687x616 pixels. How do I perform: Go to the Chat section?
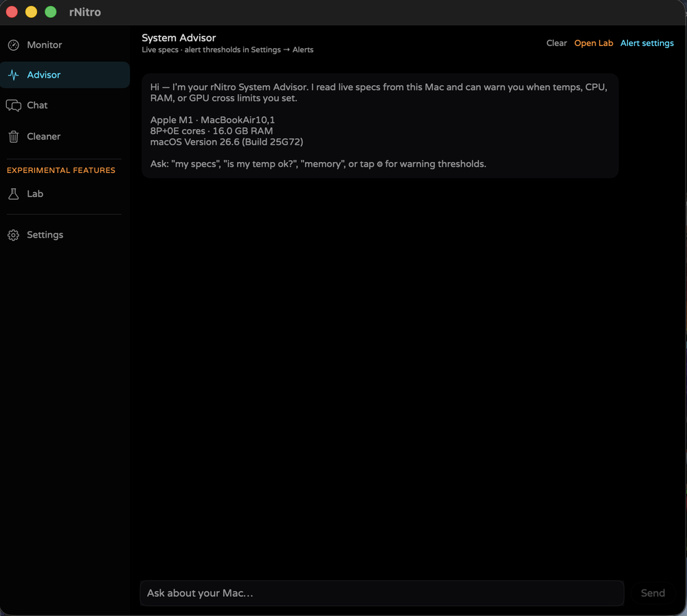coord(65,106)
